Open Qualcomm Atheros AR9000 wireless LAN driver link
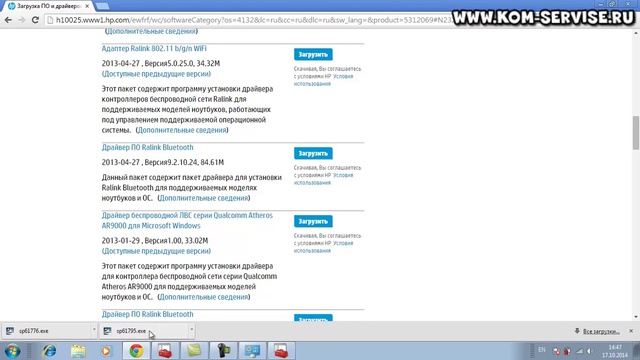The height and width of the screenshot is (360, 640). (x=187, y=220)
